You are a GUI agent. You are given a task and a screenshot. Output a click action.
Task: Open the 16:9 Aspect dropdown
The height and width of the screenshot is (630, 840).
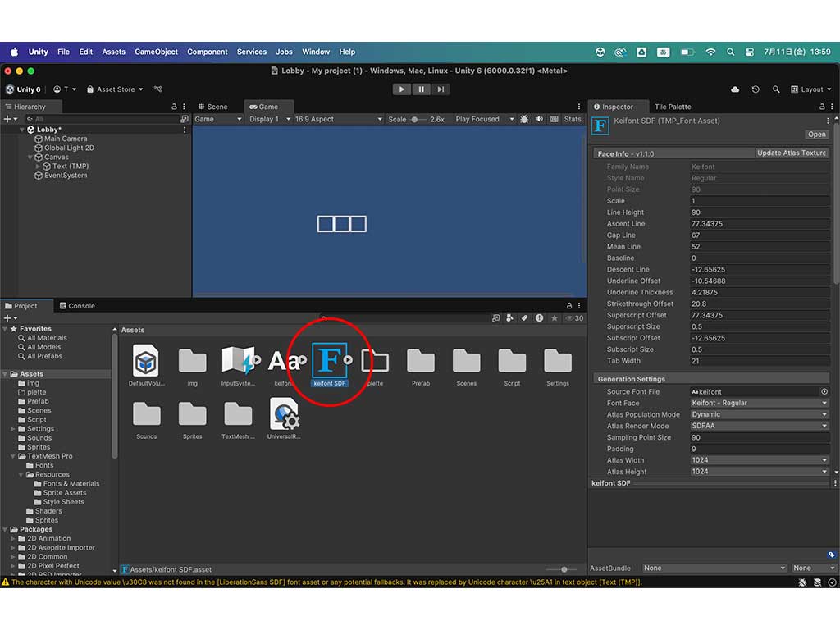point(338,119)
